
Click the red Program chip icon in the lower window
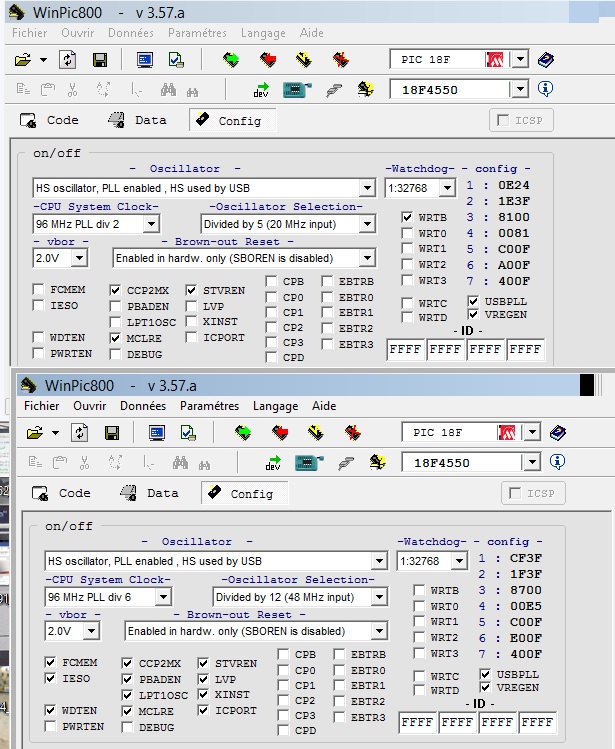pos(280,433)
